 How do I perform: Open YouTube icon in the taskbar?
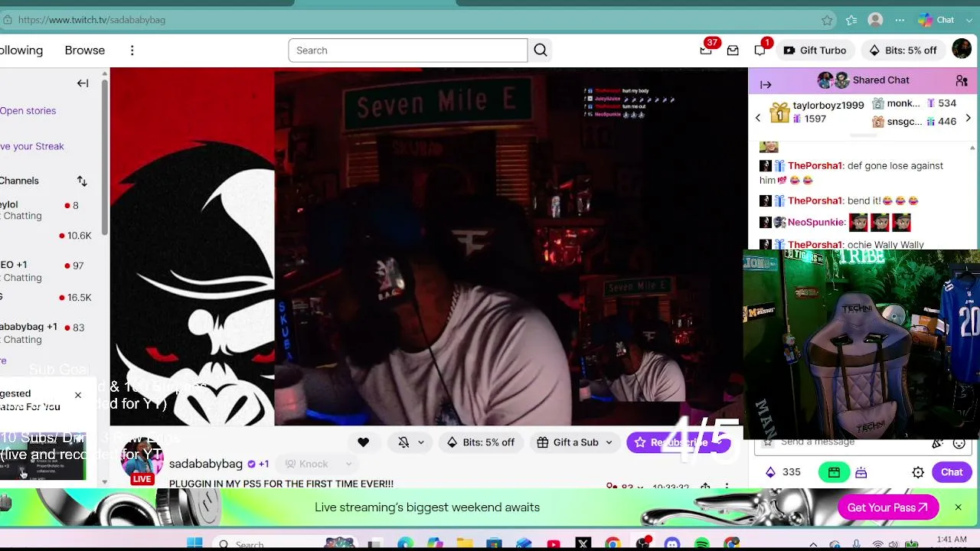554,544
